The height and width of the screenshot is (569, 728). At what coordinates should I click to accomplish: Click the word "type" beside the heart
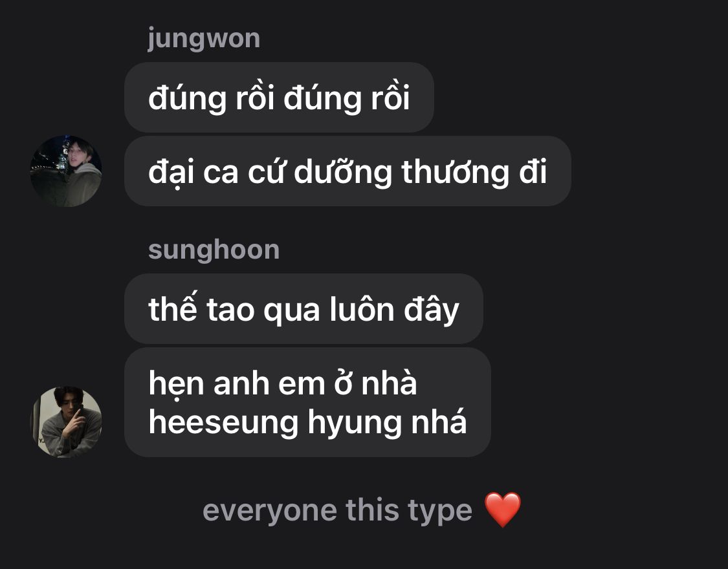click(440, 512)
